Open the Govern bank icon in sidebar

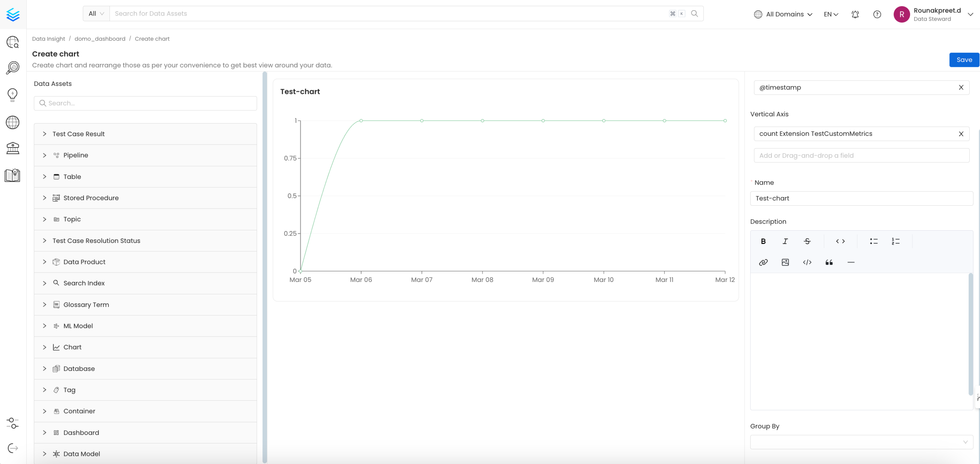[13, 148]
